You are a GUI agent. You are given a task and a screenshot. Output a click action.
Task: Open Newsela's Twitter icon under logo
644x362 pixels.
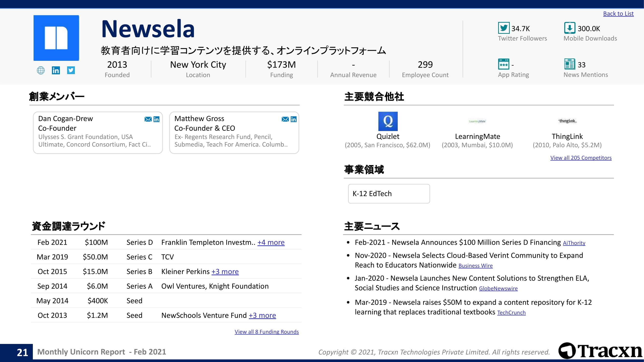(71, 70)
